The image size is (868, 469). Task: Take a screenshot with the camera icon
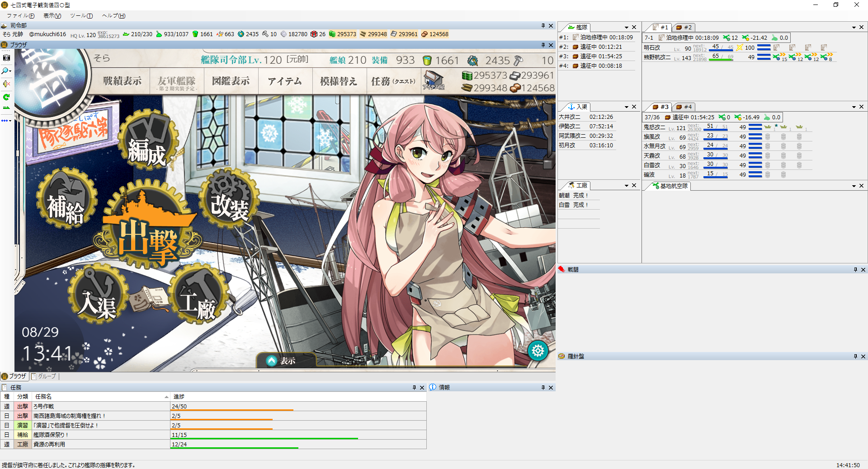(6, 58)
